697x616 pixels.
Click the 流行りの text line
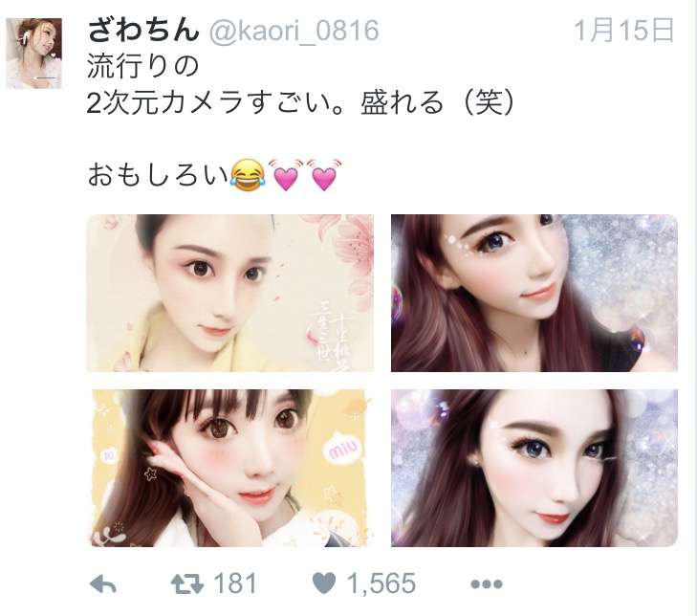[x=142, y=66]
